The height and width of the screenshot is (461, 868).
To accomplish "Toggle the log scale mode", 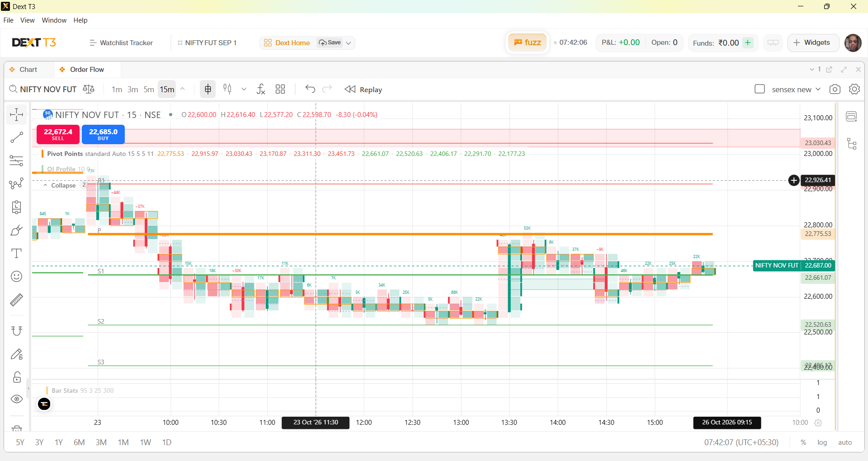I will [x=822, y=442].
